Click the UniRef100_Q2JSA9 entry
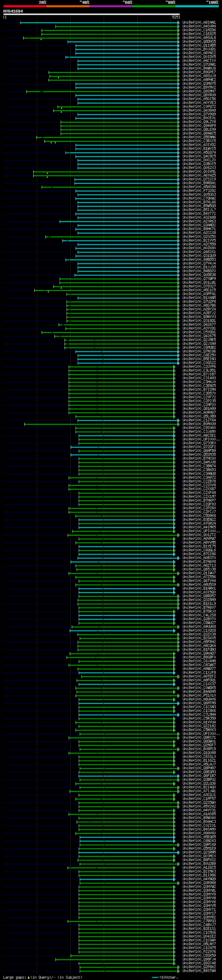Image resolution: width=222 pixels, height=980 pixels. (x=199, y=343)
